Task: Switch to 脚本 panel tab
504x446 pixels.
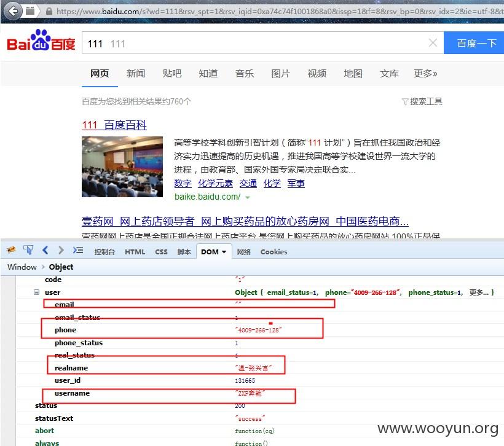Action: click(184, 252)
